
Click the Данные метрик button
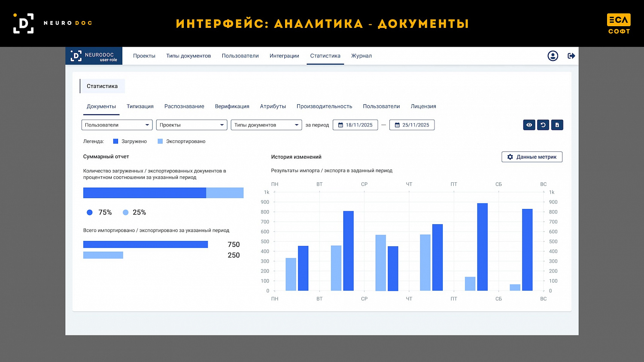point(532,157)
